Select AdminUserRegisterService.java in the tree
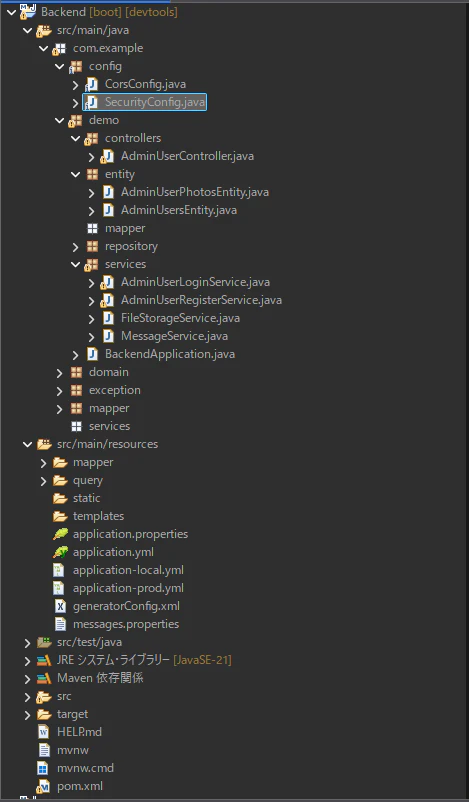Image resolution: width=469 pixels, height=802 pixels. click(x=201, y=300)
